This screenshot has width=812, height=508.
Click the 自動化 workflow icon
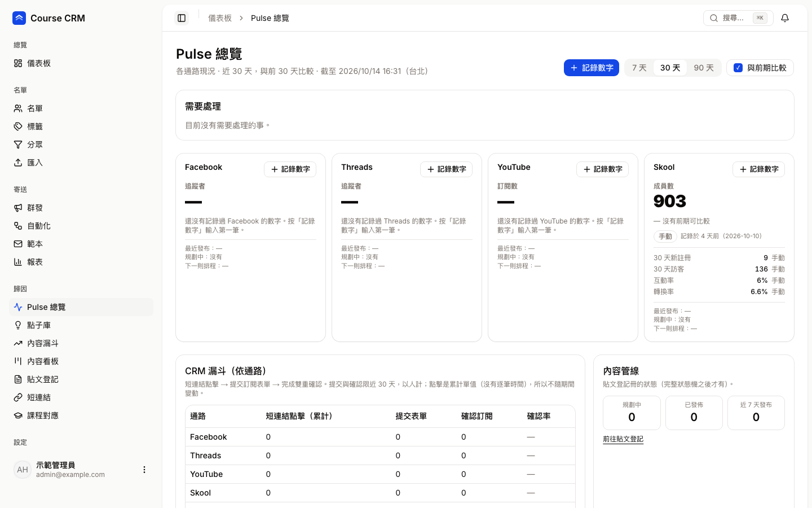(18, 226)
